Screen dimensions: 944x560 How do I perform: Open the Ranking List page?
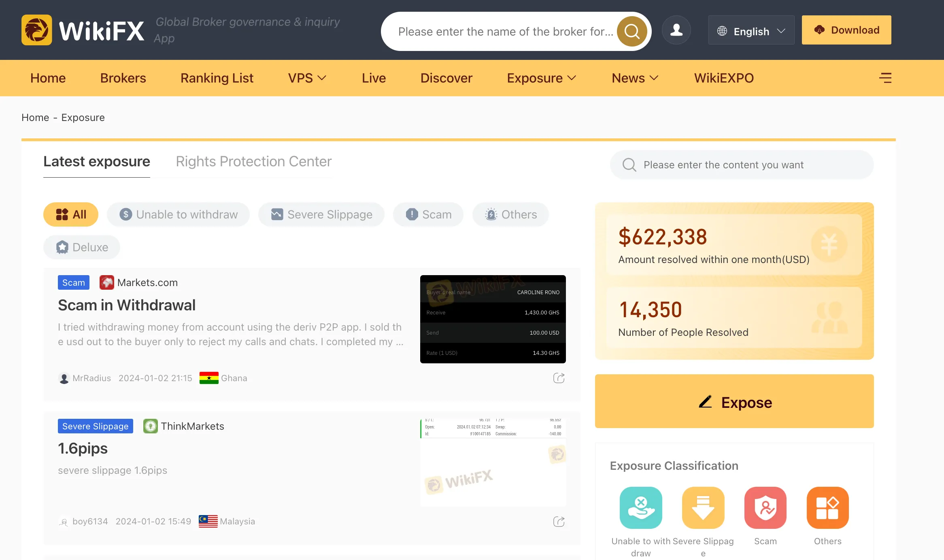pyautogui.click(x=217, y=78)
